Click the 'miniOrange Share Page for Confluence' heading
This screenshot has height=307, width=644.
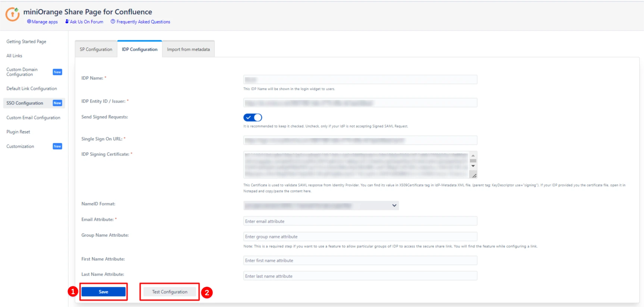coord(88,12)
